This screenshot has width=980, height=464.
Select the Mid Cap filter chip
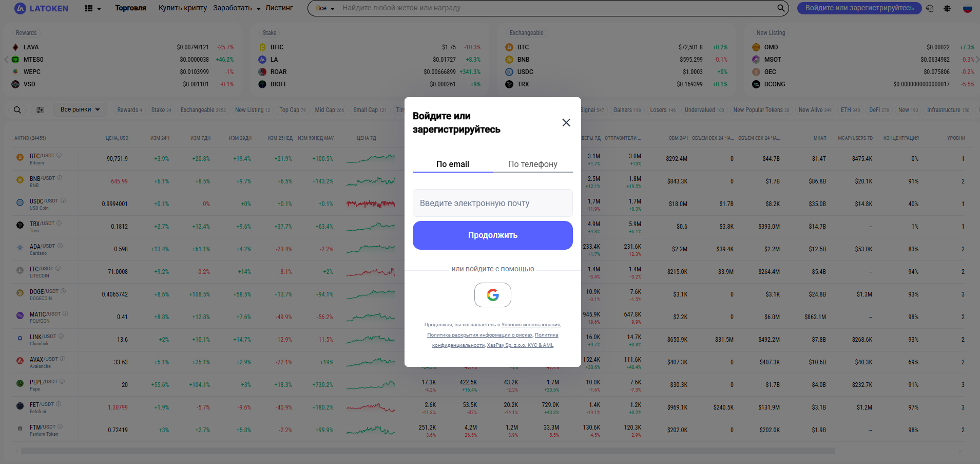tap(329, 110)
